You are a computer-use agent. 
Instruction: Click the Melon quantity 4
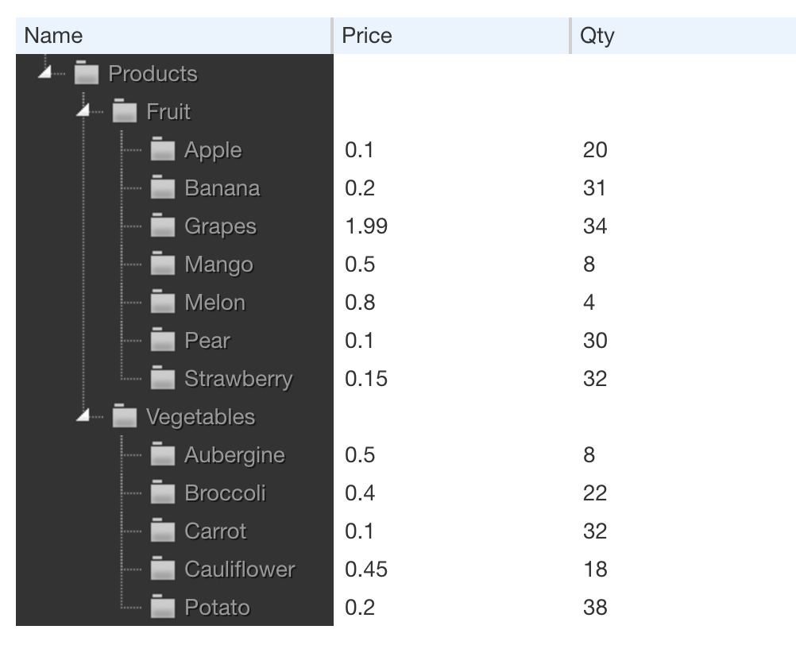tap(589, 303)
